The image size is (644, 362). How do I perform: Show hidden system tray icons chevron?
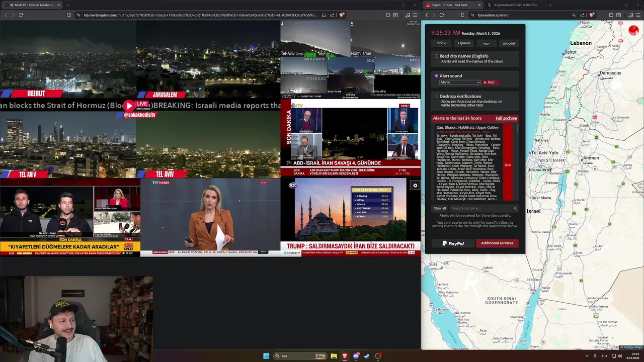click(587, 356)
